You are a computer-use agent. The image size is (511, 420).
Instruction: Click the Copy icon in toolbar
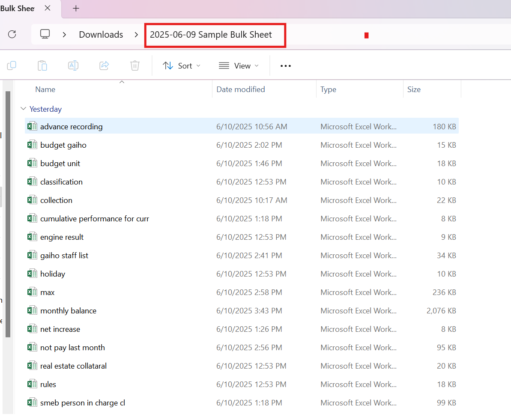pos(12,66)
